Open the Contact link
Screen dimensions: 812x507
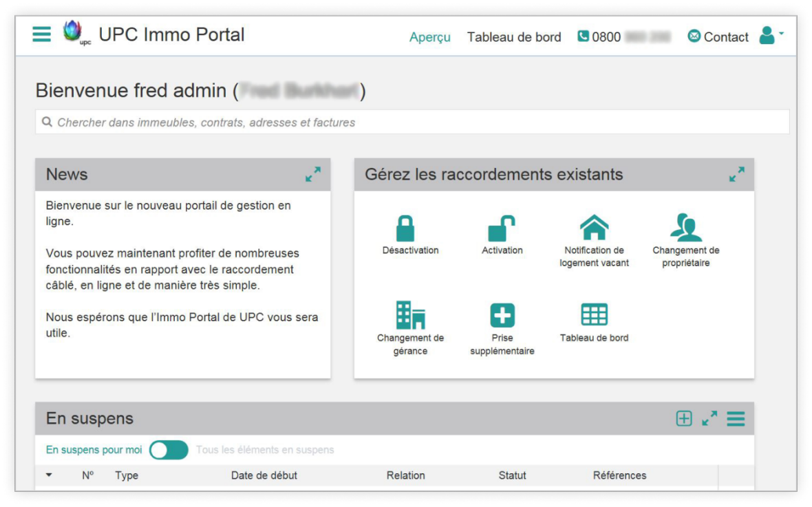pos(726,37)
